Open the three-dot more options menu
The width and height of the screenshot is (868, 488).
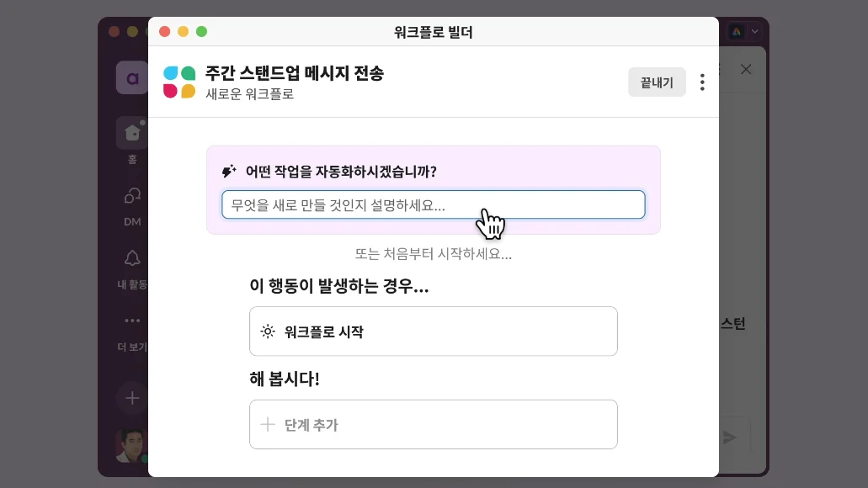[x=702, y=82]
